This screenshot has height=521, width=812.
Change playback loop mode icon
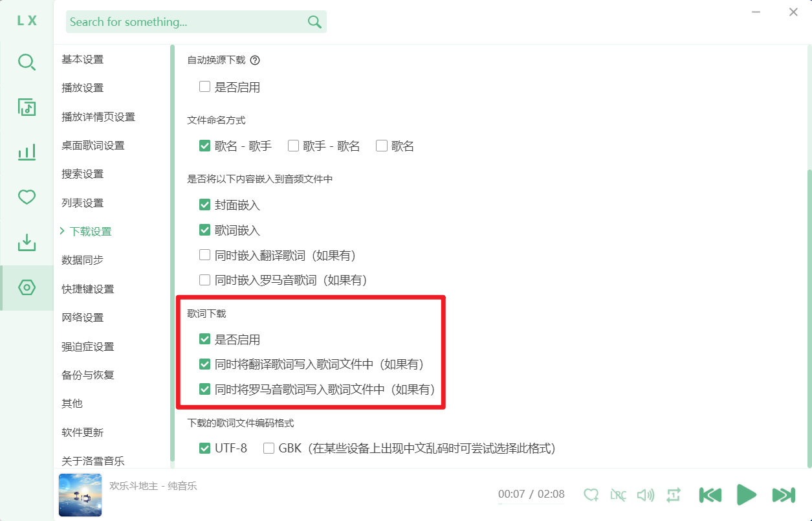coord(674,495)
